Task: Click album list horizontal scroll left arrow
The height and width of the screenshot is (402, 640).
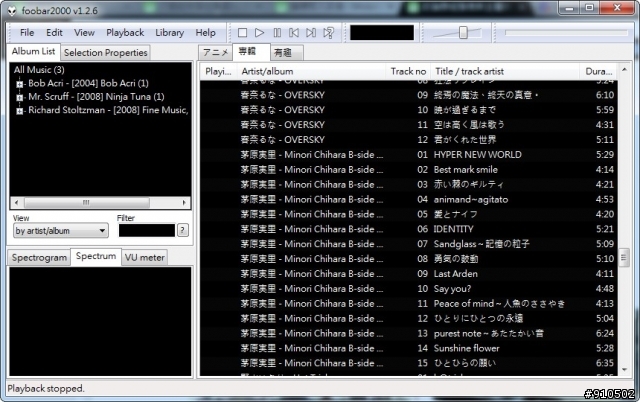Action: (16, 202)
